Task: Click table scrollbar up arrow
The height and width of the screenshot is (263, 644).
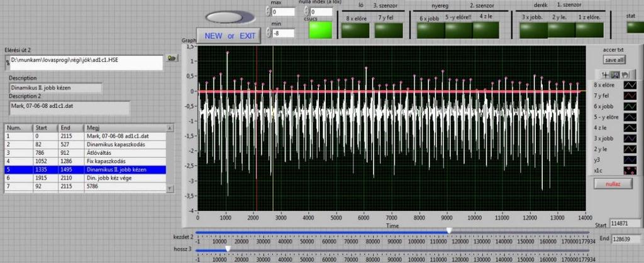Action: point(170,128)
